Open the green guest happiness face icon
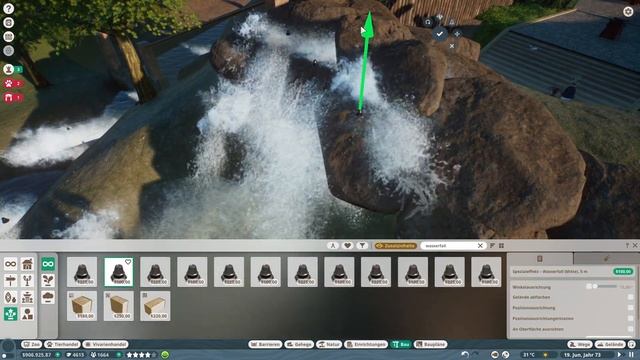Image resolution: width=640 pixels, height=360 pixels. [x=165, y=355]
